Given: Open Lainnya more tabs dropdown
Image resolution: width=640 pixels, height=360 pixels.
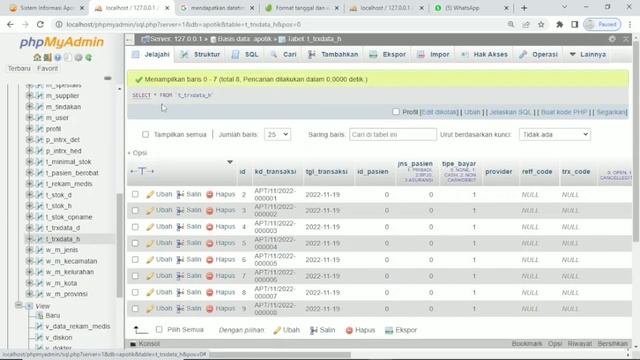Looking at the screenshot, I should point(587,54).
